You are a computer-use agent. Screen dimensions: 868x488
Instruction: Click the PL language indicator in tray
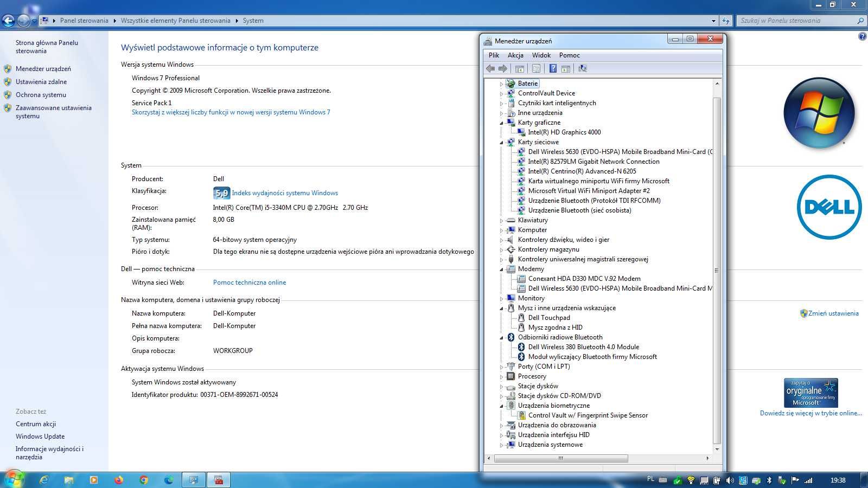[x=650, y=479]
